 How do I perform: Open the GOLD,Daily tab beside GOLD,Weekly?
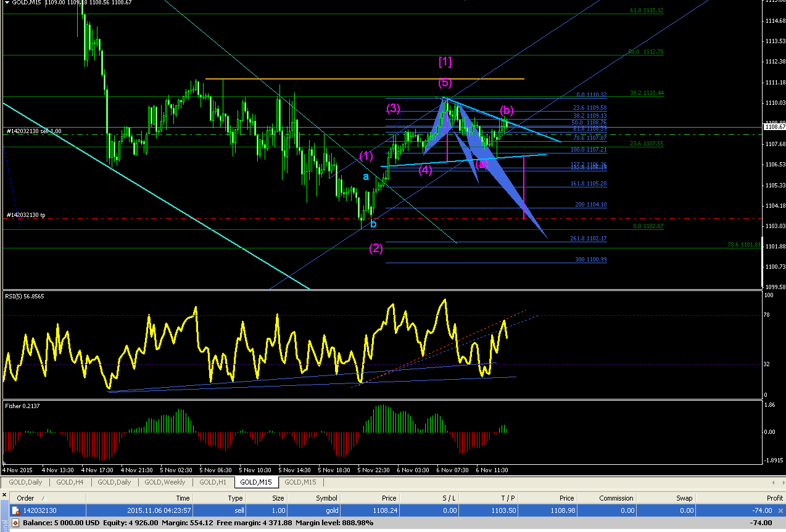pos(114,482)
